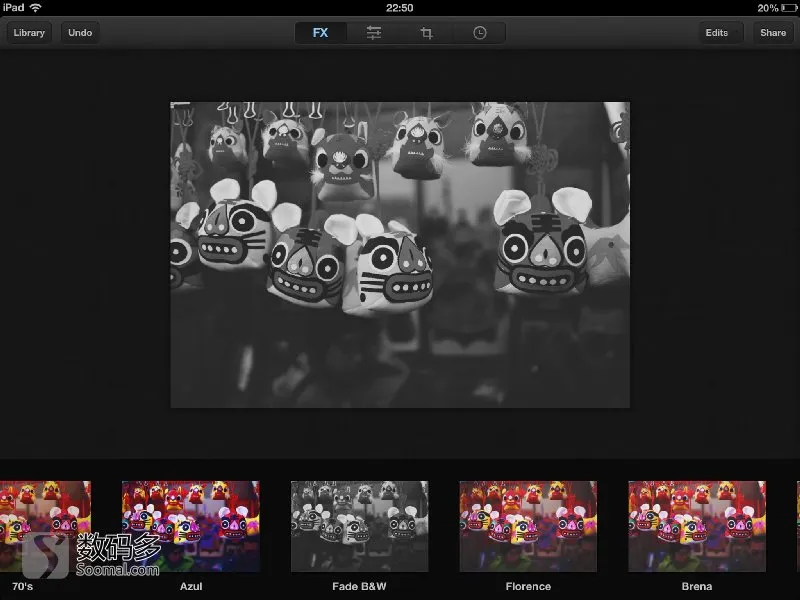Open the history clock tab
This screenshot has height=600, width=800.
click(480, 33)
